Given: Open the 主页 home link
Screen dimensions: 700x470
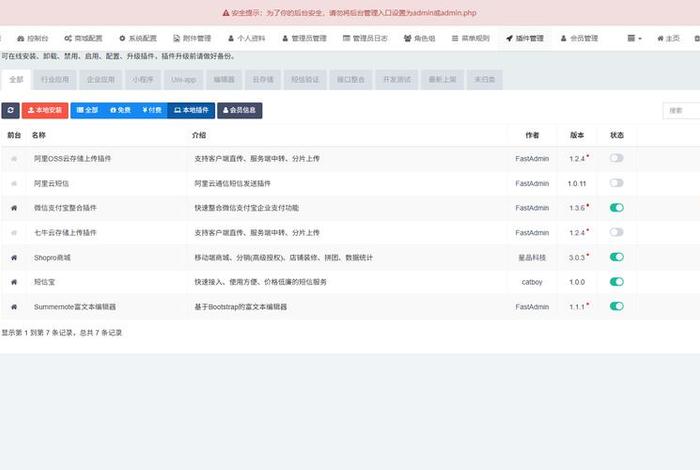Looking at the screenshot, I should tap(667, 38).
